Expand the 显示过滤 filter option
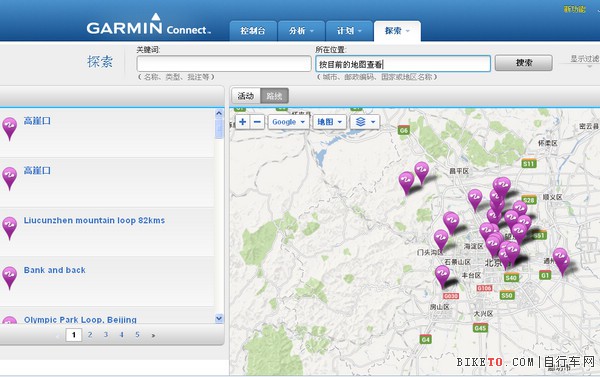The image size is (600, 377). 584,59
